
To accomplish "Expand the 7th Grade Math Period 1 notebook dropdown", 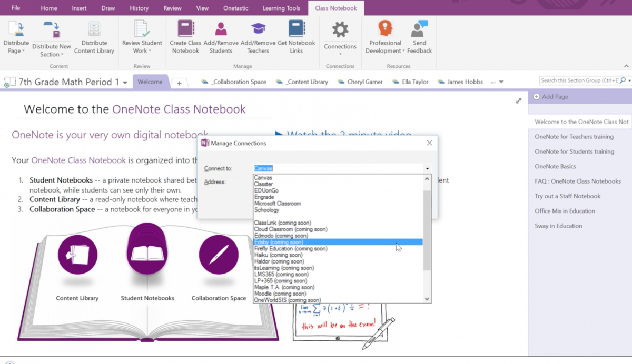I will (x=125, y=83).
